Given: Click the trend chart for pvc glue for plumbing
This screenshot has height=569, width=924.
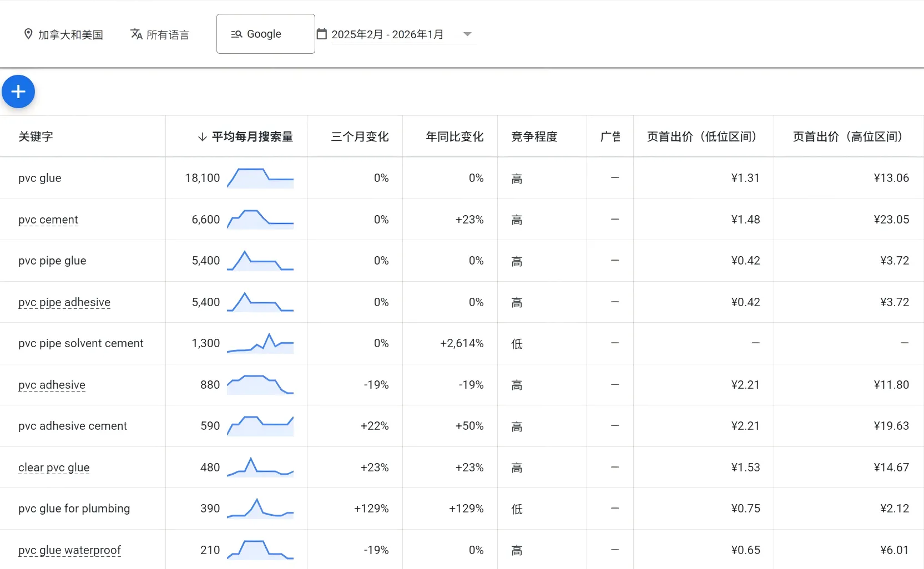Looking at the screenshot, I should (x=260, y=509).
